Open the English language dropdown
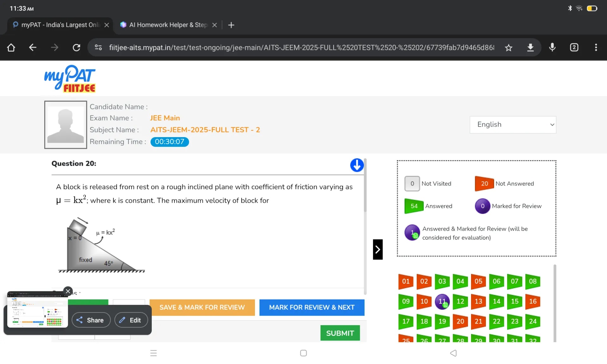This screenshot has width=607, height=364. pyautogui.click(x=512, y=124)
